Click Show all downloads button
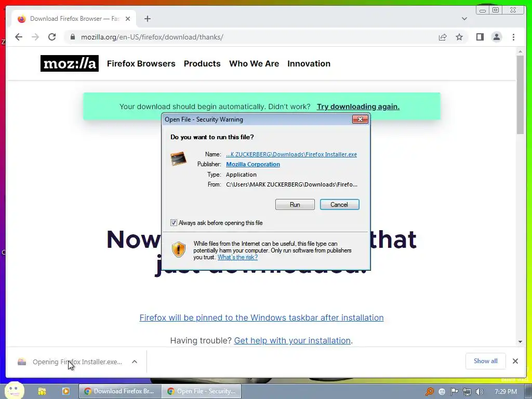Screen dimensions: 532x399 point(486,361)
